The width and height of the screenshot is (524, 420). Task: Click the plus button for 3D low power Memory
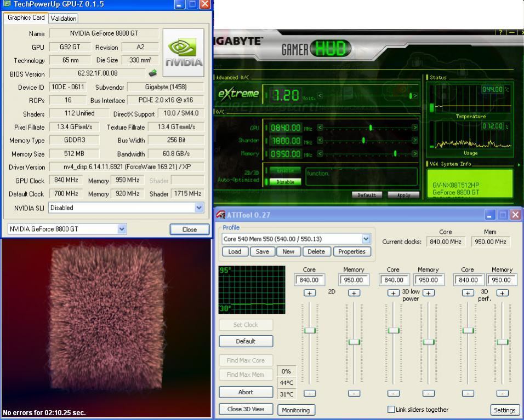coord(429,293)
